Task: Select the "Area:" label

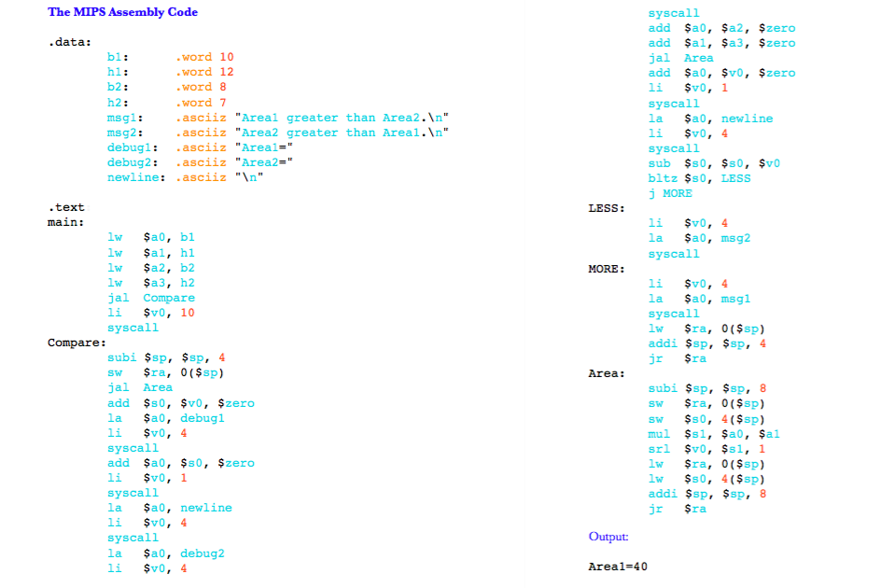Action: click(x=607, y=373)
